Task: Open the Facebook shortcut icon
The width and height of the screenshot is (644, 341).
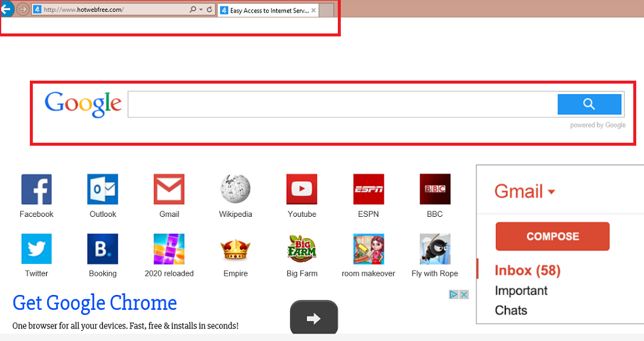Action: click(36, 189)
